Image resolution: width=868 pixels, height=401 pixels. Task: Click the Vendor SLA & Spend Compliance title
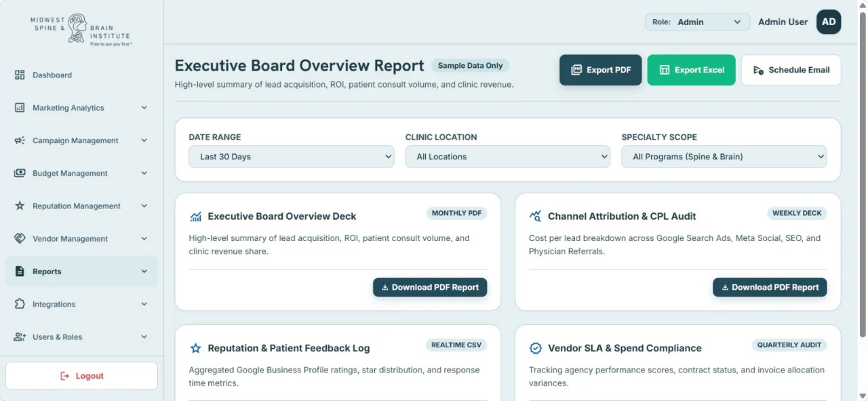[x=625, y=348]
